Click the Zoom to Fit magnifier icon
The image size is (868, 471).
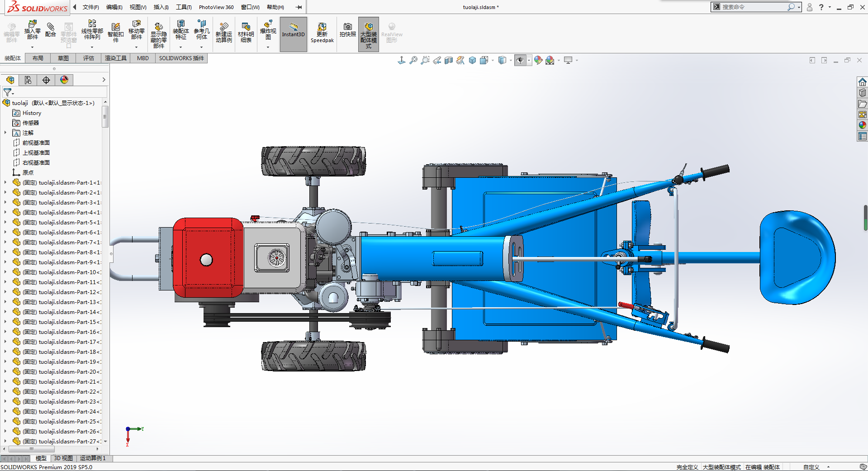(x=413, y=60)
